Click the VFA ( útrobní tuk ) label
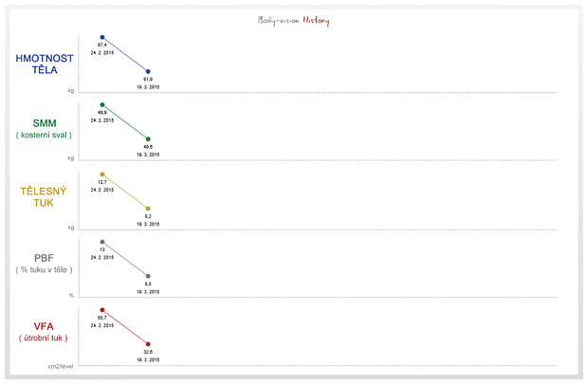The width and height of the screenshot is (588, 384). [x=44, y=332]
